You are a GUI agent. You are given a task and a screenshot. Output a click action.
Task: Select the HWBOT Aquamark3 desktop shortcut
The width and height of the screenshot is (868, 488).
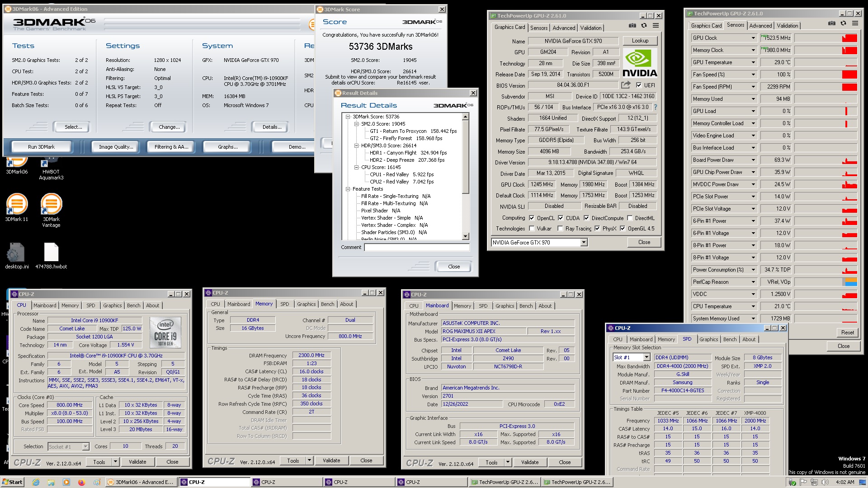[x=51, y=169]
